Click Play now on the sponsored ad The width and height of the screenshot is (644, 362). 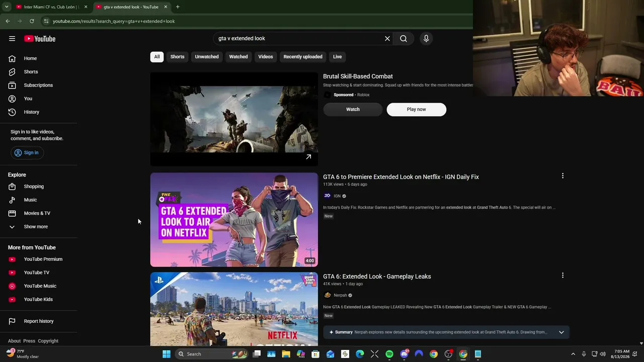(416, 110)
